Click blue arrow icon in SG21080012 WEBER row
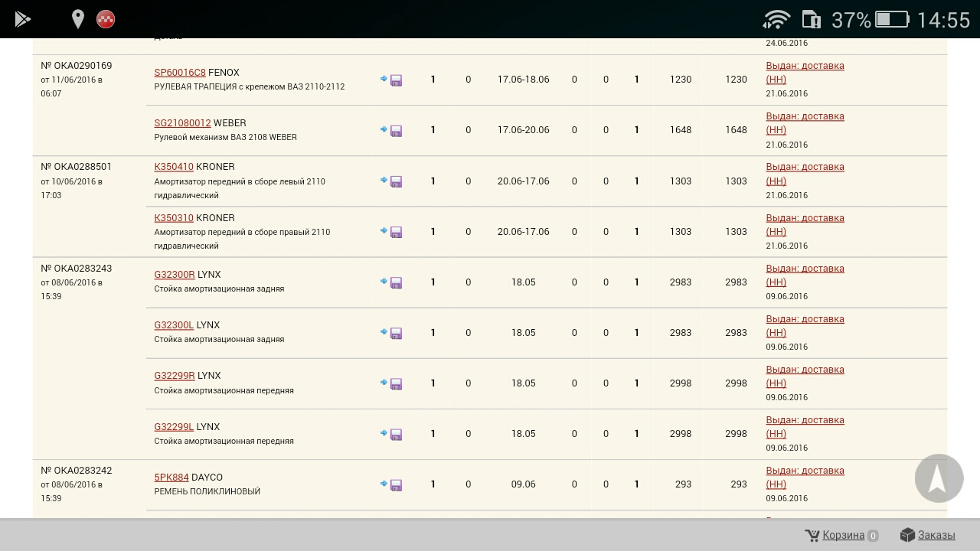 (x=384, y=129)
